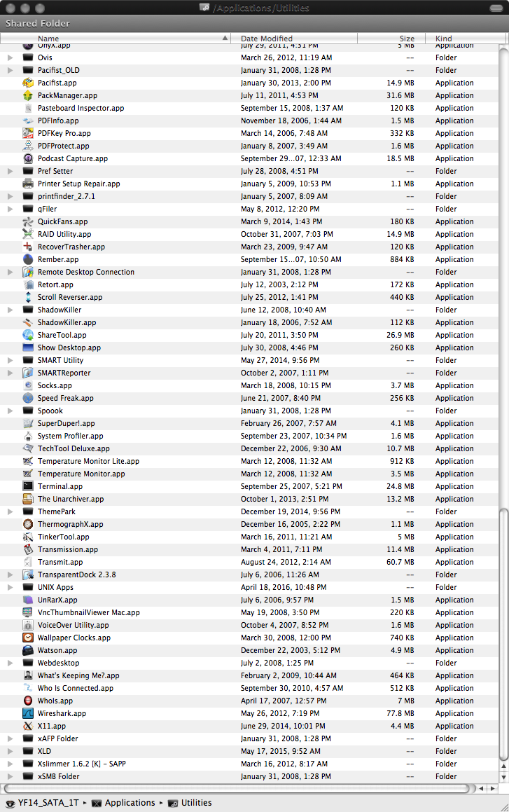Select the What's Keeping Me?.app row

click(x=249, y=675)
